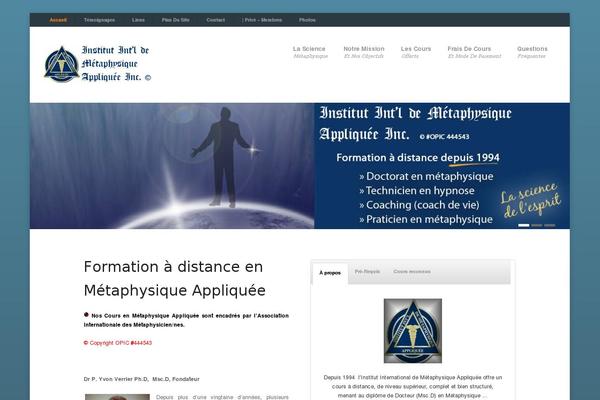600x400 pixels.
Task: Click heading Formation à distance en Métaphysique Appliquée
Action: pyautogui.click(x=174, y=278)
